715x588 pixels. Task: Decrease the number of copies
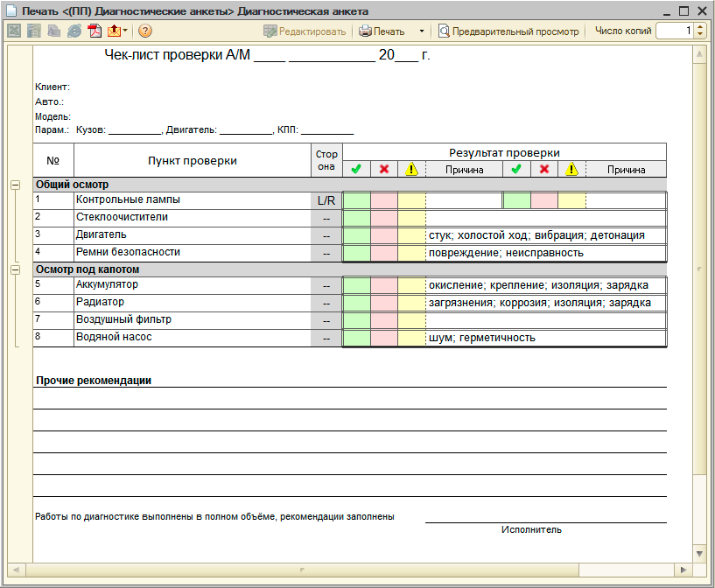coord(700,35)
